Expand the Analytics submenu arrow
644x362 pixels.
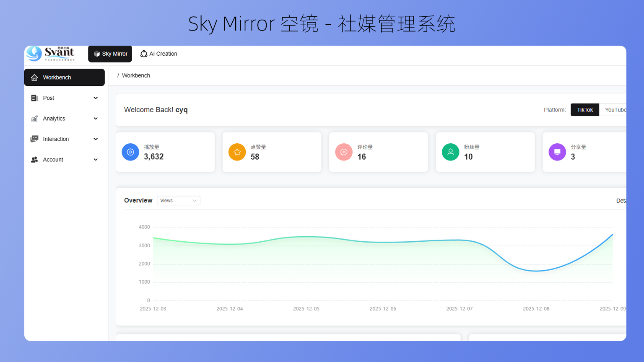pyautogui.click(x=96, y=119)
